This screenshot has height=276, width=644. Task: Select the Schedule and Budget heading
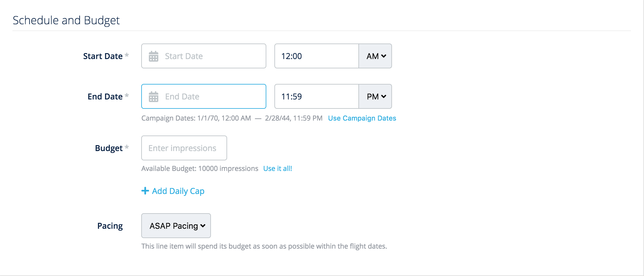pos(66,20)
